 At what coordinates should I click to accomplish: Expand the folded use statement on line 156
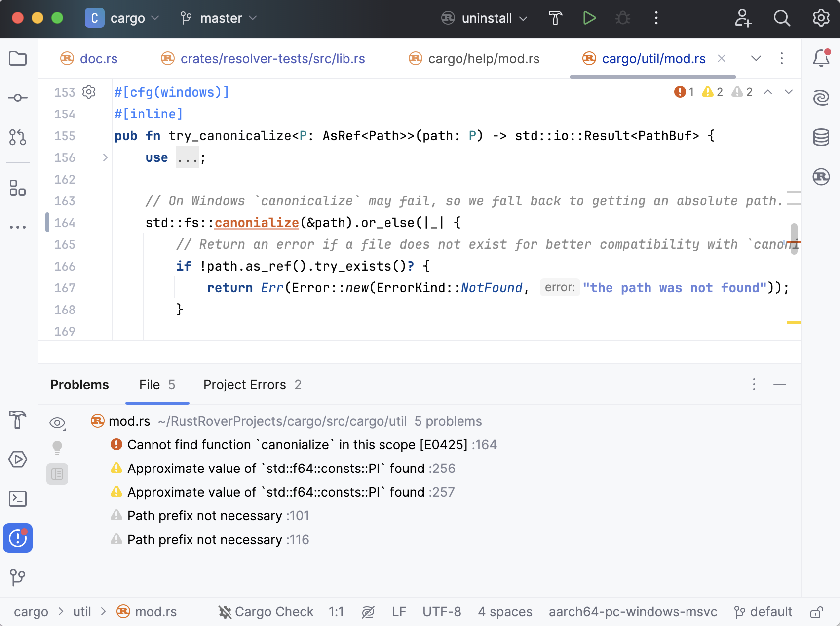[105, 157]
